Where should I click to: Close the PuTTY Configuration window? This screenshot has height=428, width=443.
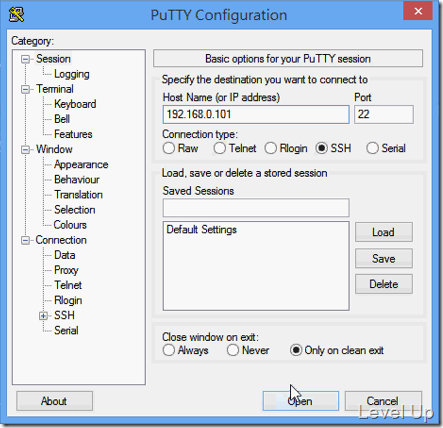[418, 11]
